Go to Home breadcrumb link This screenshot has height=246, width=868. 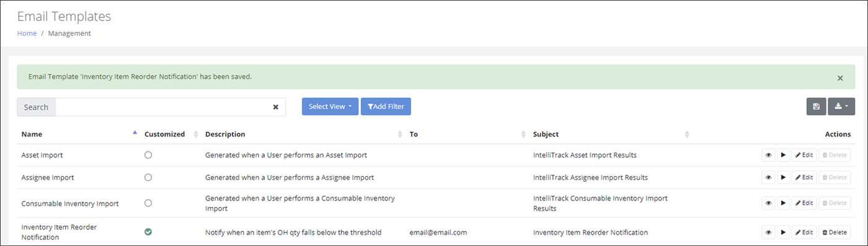27,33
